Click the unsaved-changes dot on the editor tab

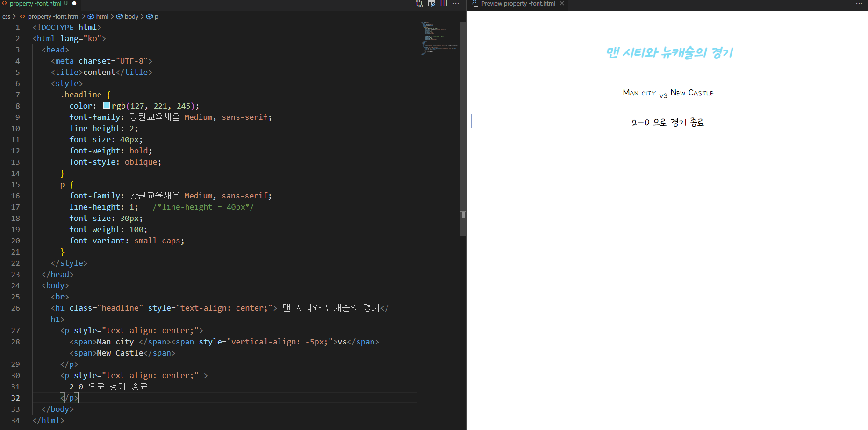[x=74, y=3]
